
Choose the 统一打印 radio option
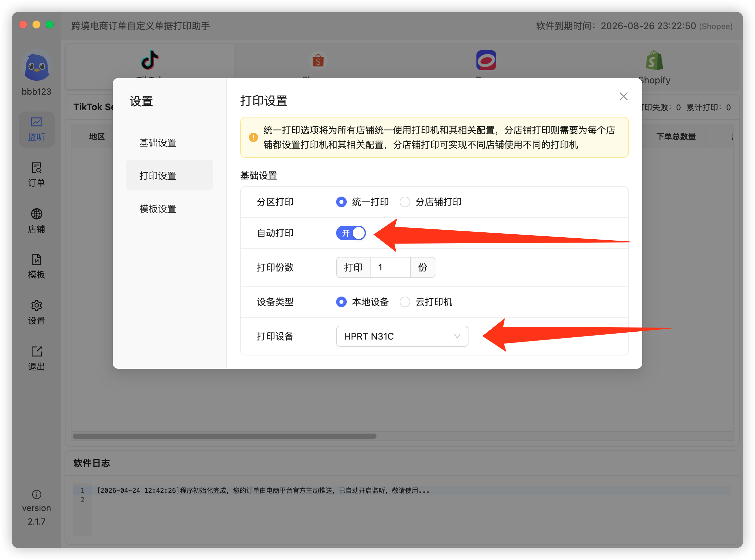[x=362, y=202]
